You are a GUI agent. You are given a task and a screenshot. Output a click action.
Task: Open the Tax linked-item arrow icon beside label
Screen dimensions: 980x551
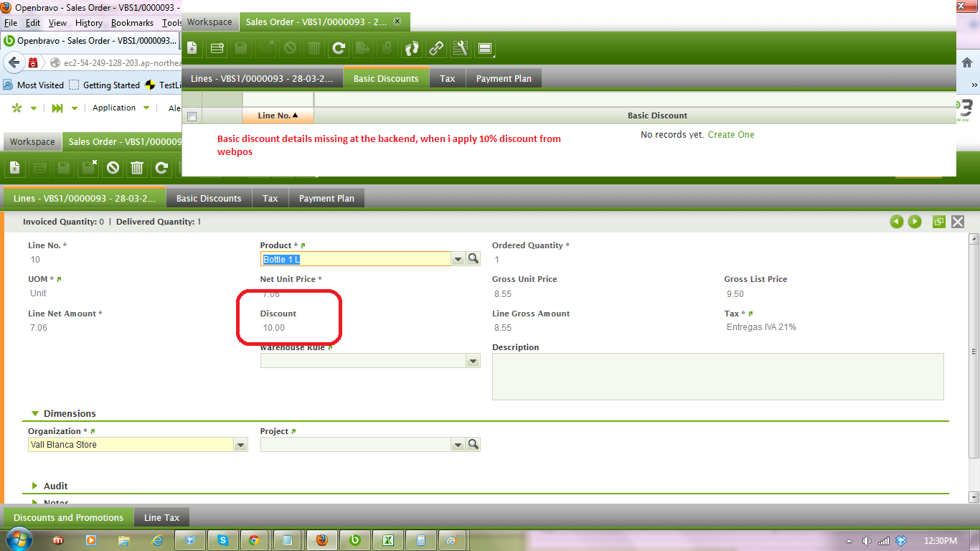(x=750, y=314)
